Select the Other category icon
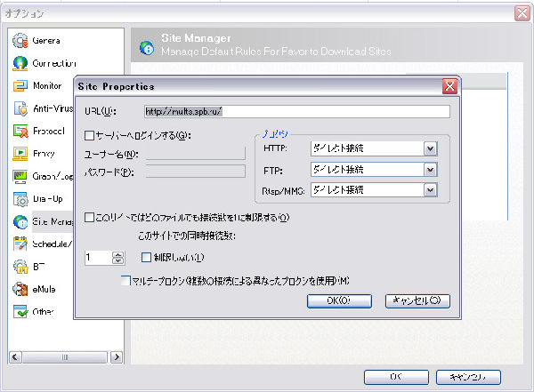Viewport: 534px width, 392px height. pos(20,311)
